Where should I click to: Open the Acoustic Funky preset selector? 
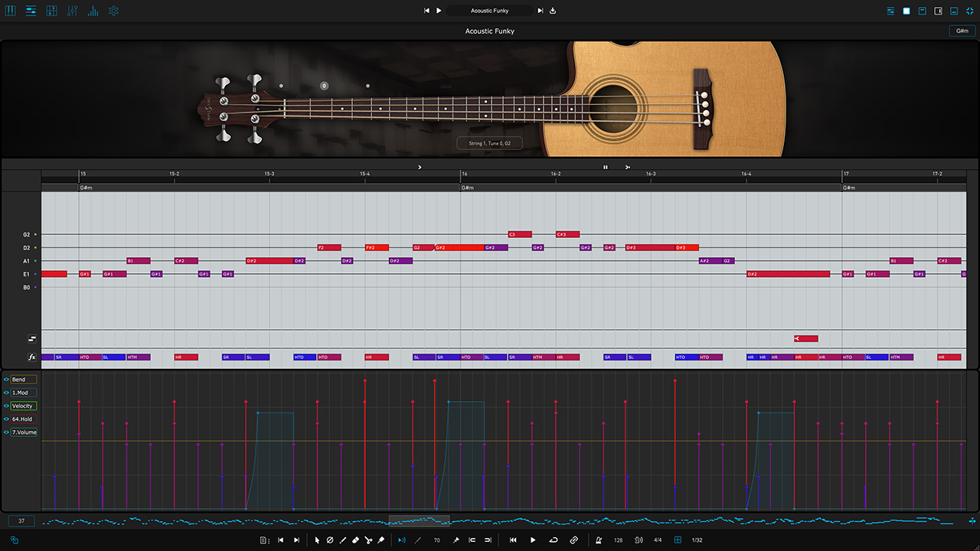(x=490, y=11)
